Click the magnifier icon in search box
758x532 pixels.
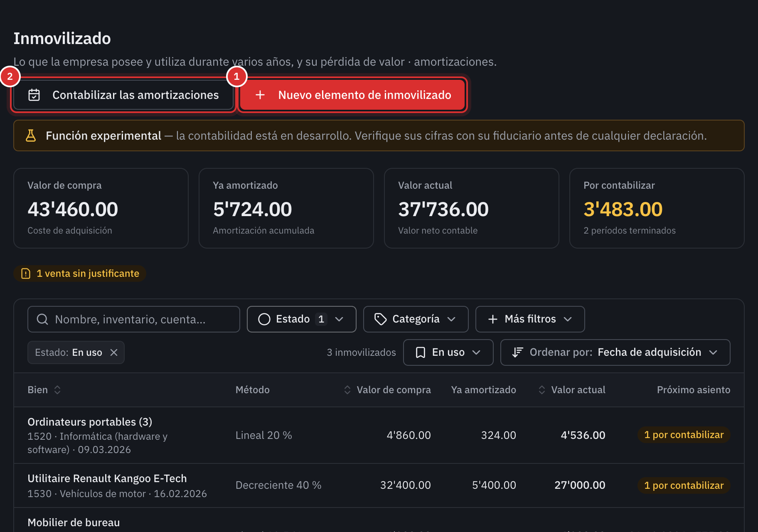coord(42,319)
